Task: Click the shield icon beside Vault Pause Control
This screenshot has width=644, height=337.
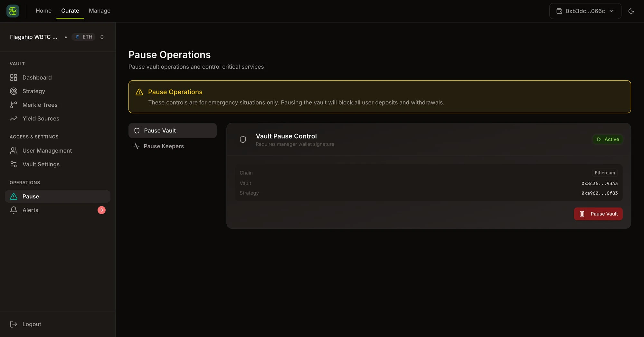Action: coord(243,139)
